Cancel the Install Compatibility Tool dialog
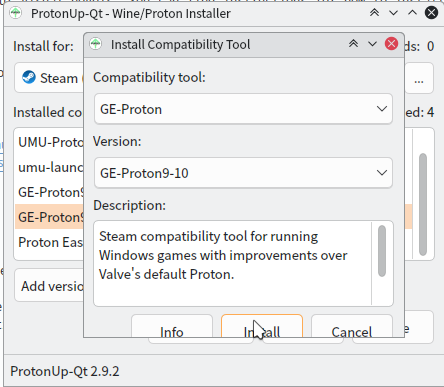This screenshot has width=444, height=387. click(x=352, y=326)
